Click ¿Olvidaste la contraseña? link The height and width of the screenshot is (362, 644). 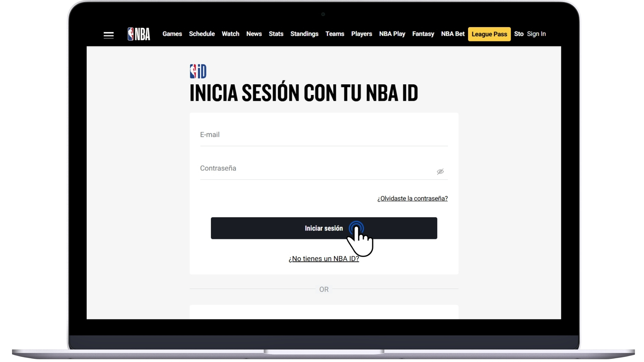click(x=412, y=198)
